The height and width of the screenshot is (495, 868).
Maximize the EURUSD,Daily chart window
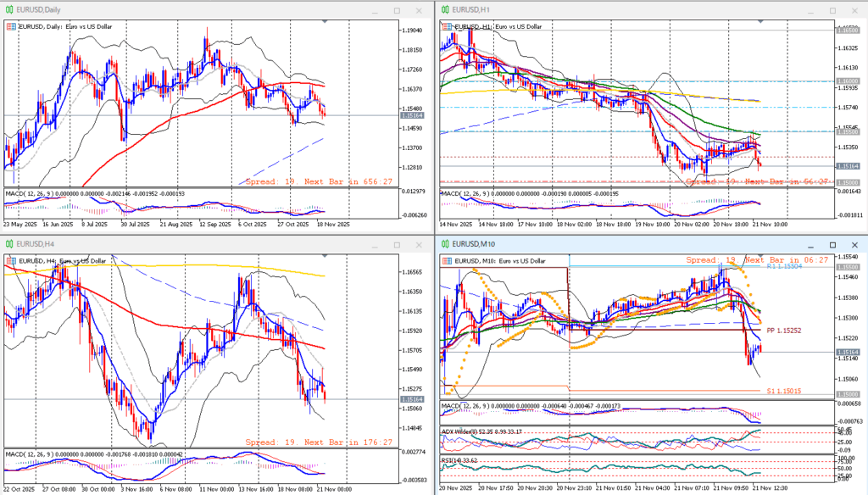click(x=396, y=10)
